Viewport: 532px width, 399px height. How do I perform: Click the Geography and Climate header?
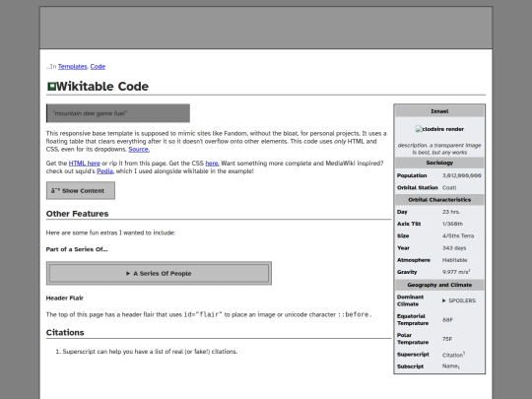click(x=439, y=285)
